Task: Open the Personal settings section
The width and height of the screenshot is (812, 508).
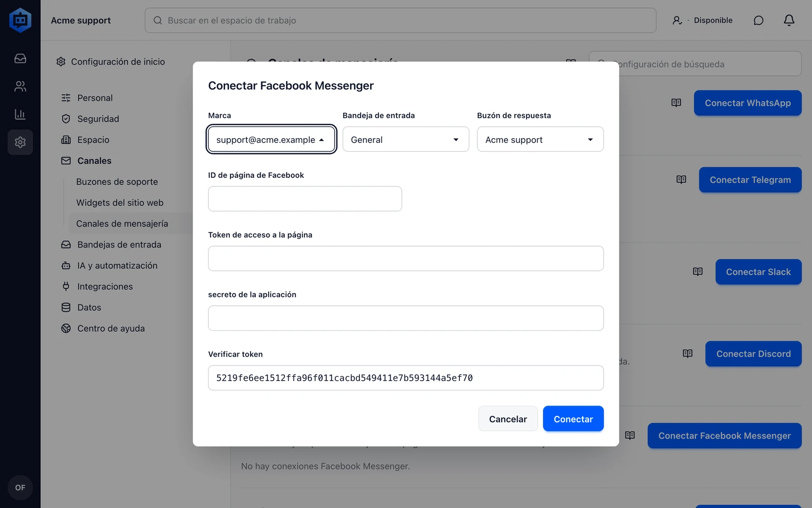Action: (x=95, y=98)
